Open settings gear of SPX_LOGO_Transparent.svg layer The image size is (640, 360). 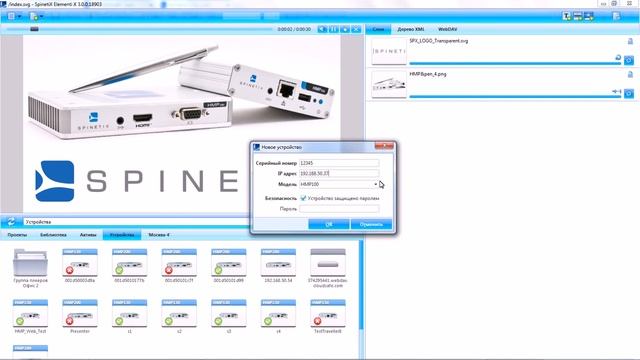click(x=629, y=60)
